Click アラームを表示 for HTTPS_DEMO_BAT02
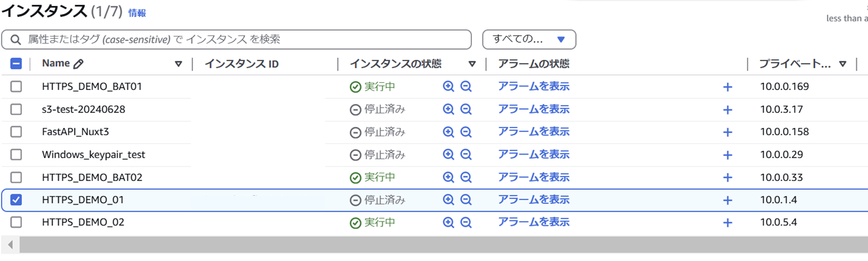Viewport: 868px width, 261px height. click(x=533, y=177)
